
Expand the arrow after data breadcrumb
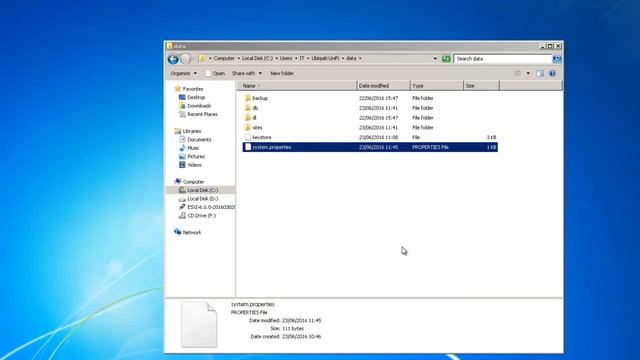pos(360,58)
